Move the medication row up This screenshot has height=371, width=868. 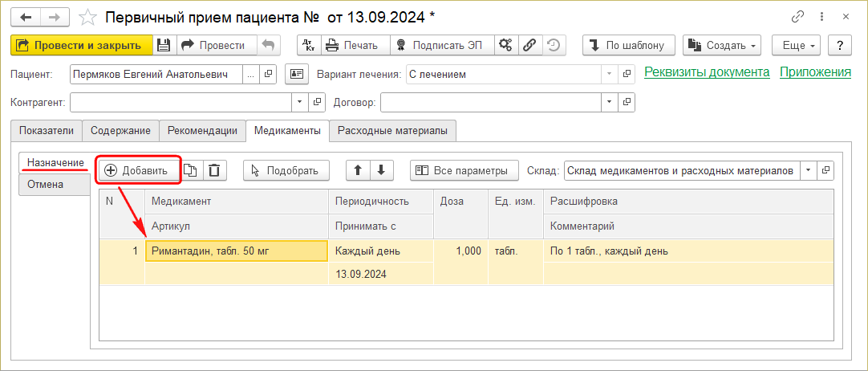358,170
